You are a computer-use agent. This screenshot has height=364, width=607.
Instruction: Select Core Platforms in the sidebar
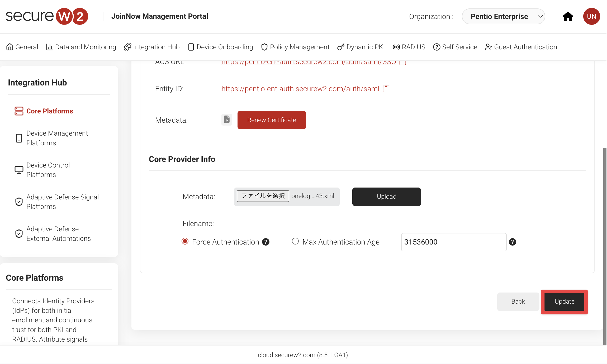[50, 111]
